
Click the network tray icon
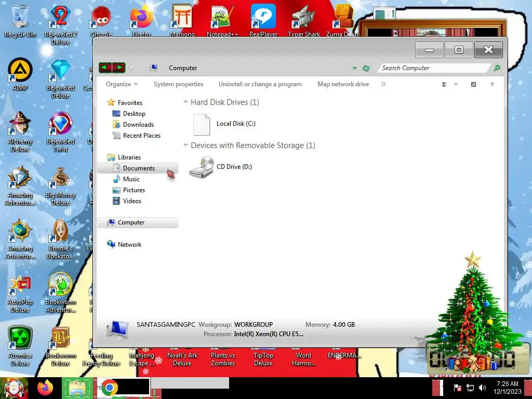[x=470, y=388]
